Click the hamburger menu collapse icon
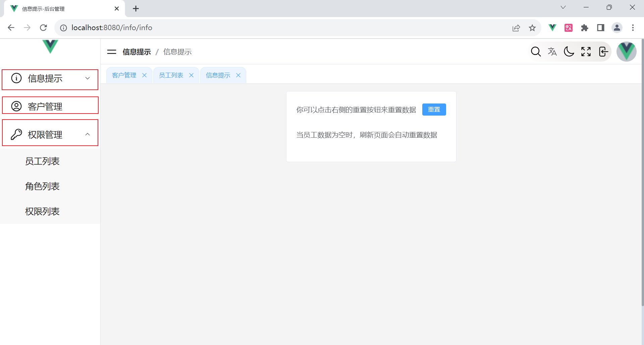Image resolution: width=644 pixels, height=345 pixels. (x=111, y=52)
